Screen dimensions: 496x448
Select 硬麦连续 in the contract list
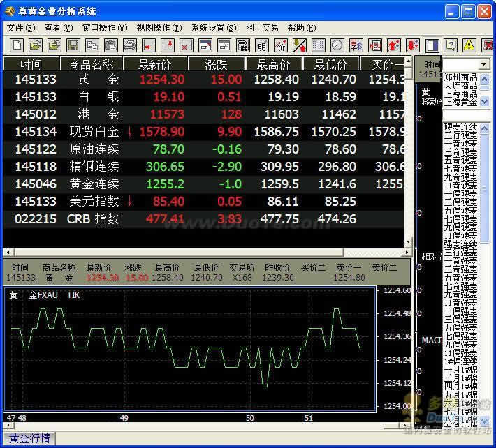460,127
